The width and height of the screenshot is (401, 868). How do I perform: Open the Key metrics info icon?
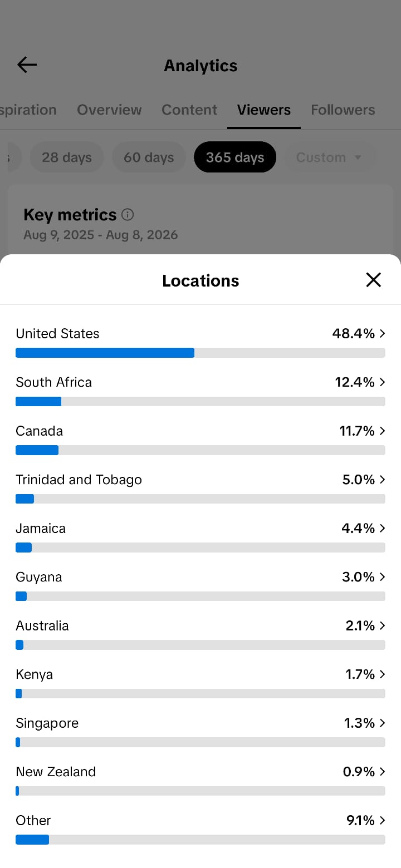pos(128,214)
